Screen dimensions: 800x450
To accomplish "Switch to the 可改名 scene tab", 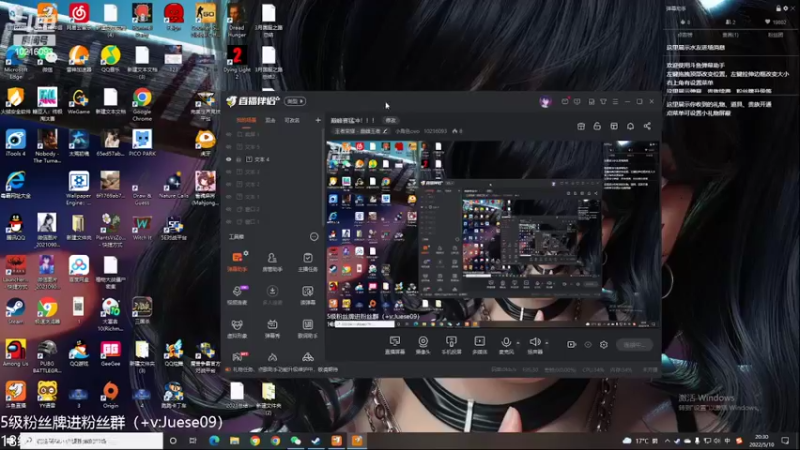I will pos(291,120).
